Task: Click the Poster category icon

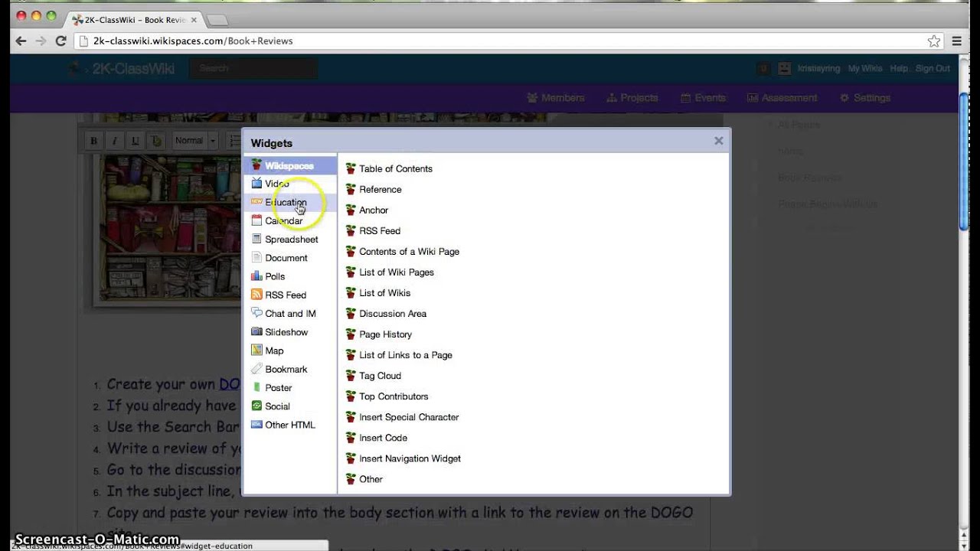Action: 256,387
